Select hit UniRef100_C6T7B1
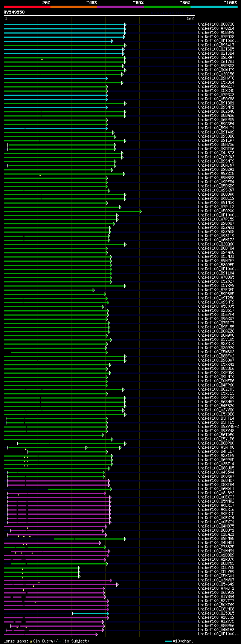Screen dimensions: 241x644 [216, 62]
